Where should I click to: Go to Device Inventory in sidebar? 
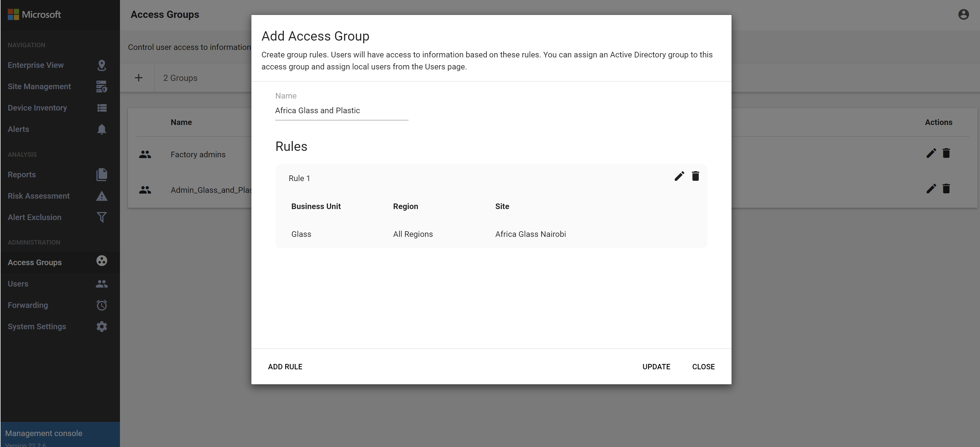tap(37, 108)
